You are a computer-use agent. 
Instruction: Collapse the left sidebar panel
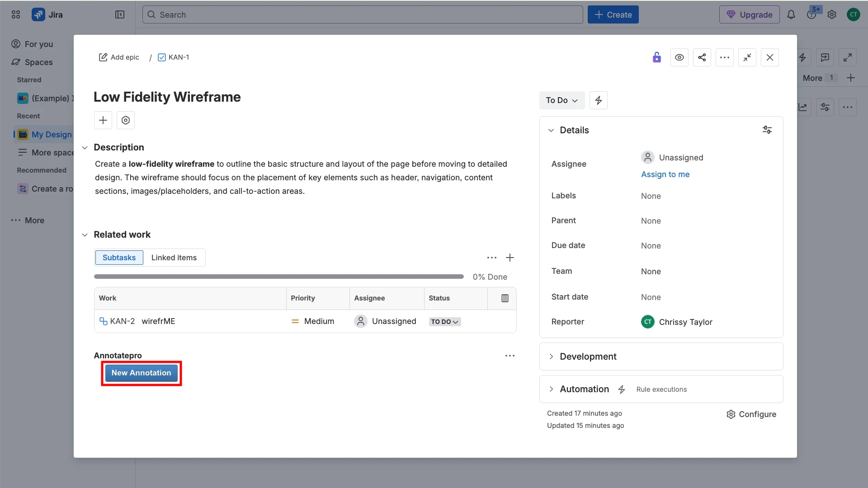pos(120,14)
